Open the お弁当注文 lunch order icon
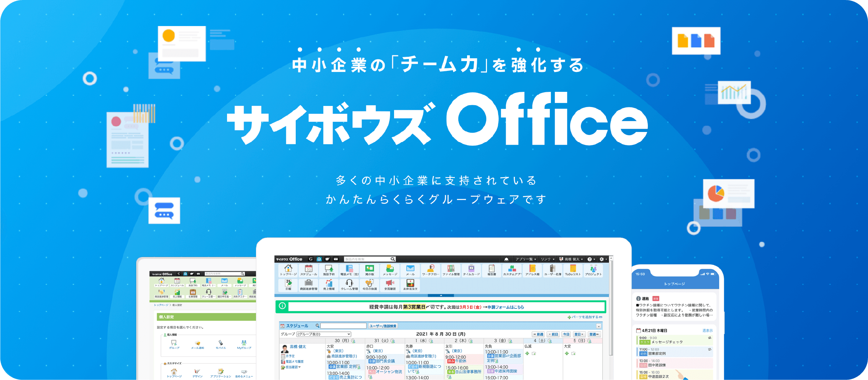The width and height of the screenshot is (868, 380). click(410, 285)
